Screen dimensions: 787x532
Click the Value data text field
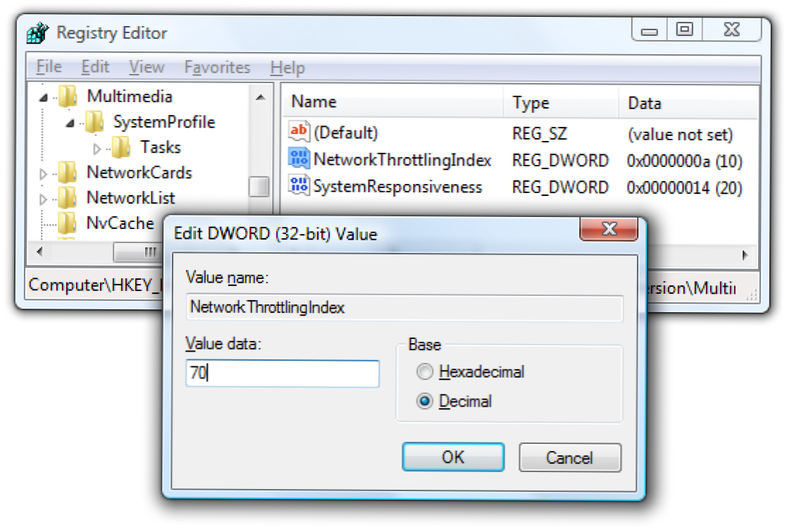pos(282,373)
